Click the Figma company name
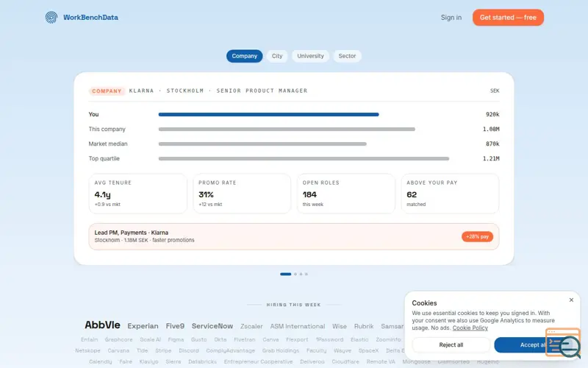Image resolution: width=588 pixels, height=368 pixels. pos(176,339)
